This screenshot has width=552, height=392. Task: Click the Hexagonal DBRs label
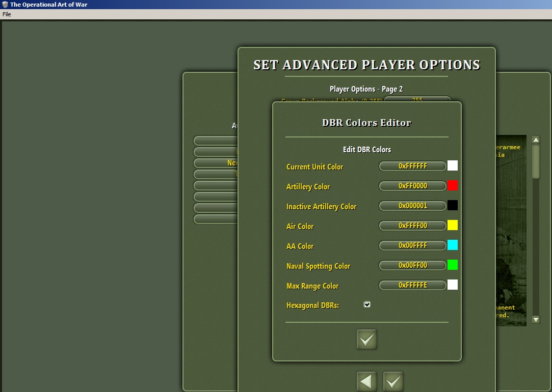click(x=312, y=305)
